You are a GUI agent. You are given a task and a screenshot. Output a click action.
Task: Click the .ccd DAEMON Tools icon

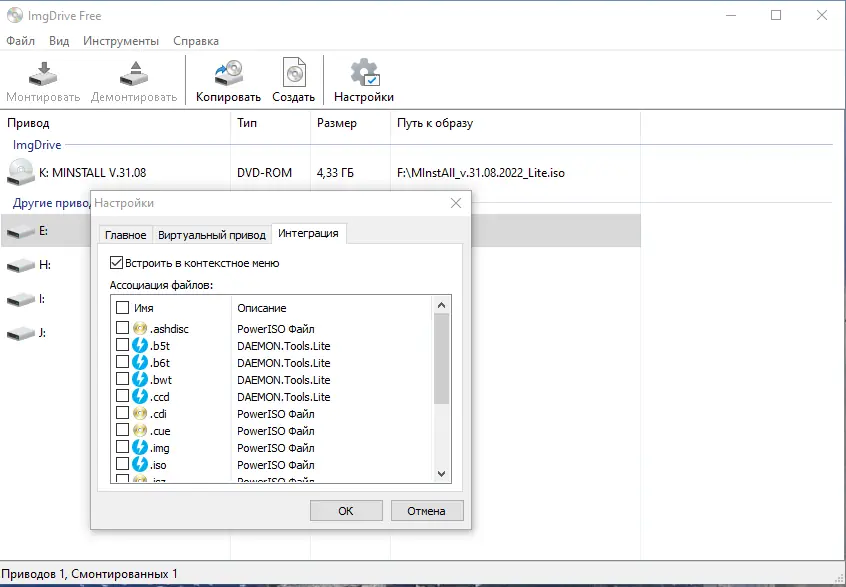[140, 396]
